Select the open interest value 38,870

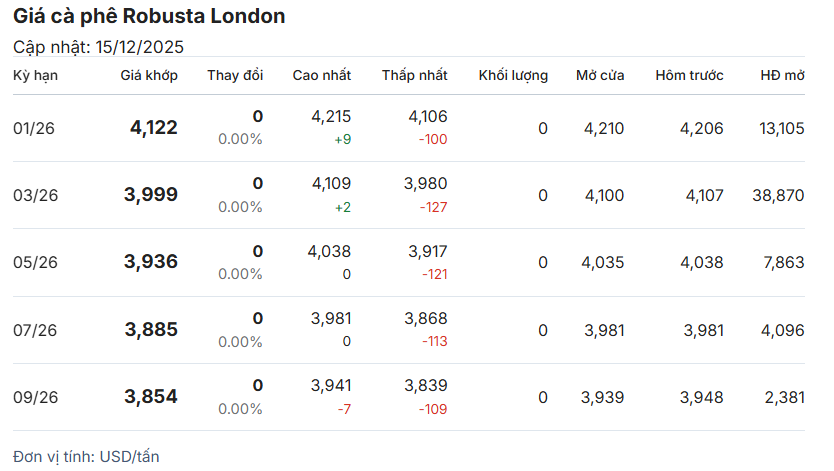tap(777, 195)
